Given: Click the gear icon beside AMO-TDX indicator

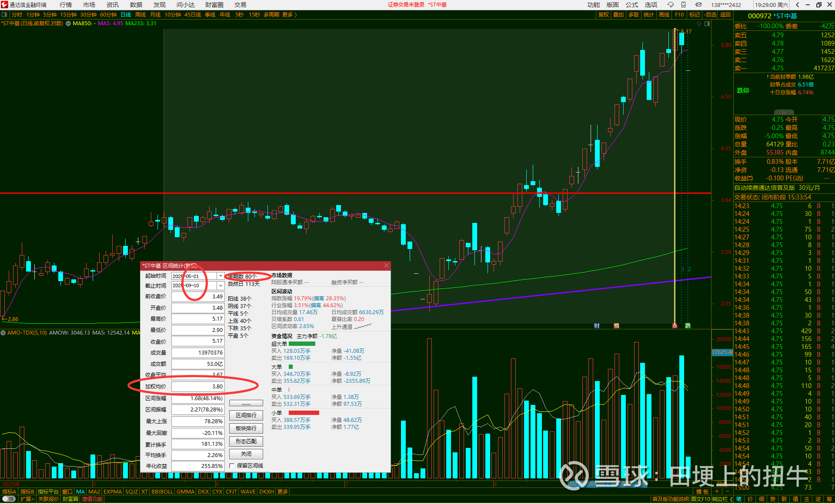Looking at the screenshot, I should [x=3, y=333].
